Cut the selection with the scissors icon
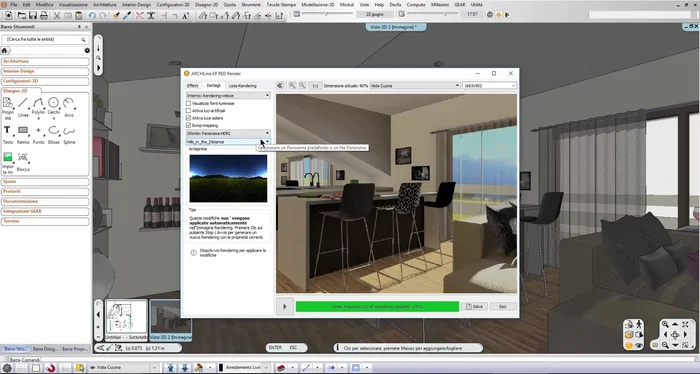 57,15
